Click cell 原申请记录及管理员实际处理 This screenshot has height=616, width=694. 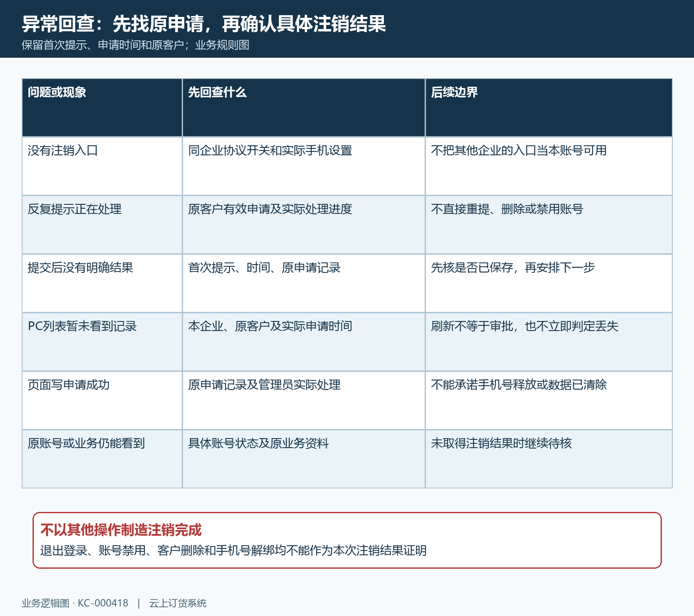click(x=304, y=400)
